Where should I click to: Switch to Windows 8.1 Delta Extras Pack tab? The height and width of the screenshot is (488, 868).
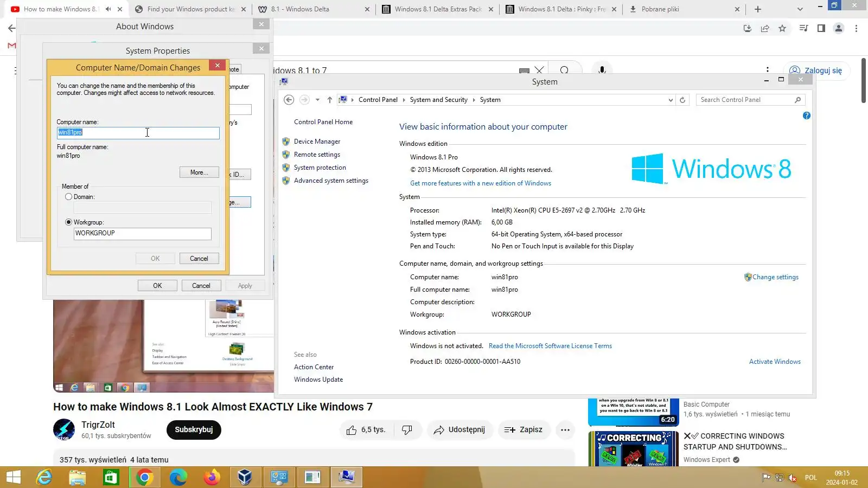[438, 9]
